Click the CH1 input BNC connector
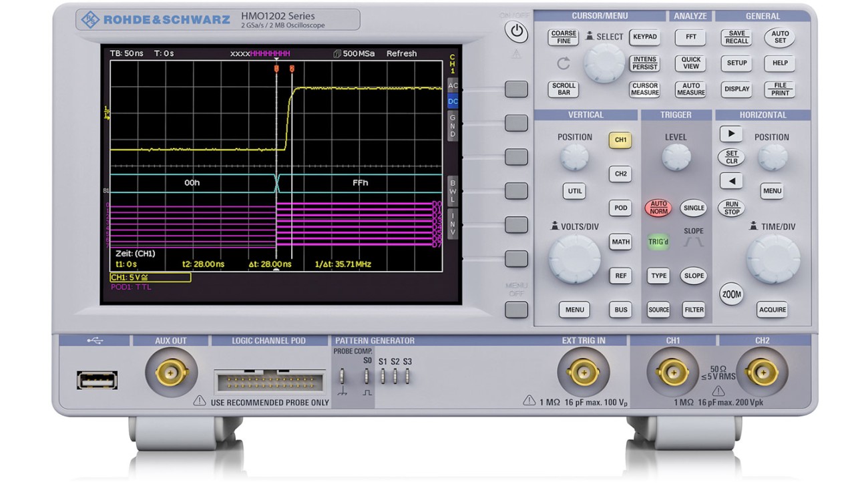868x488 pixels. [x=672, y=373]
